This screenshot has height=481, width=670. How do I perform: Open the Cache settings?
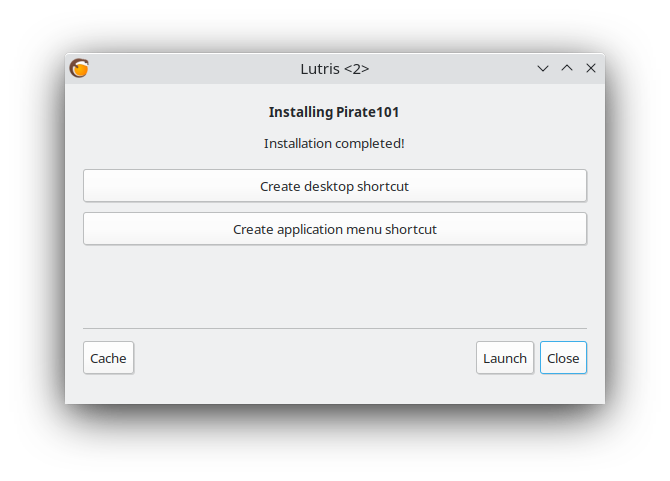[x=108, y=358]
